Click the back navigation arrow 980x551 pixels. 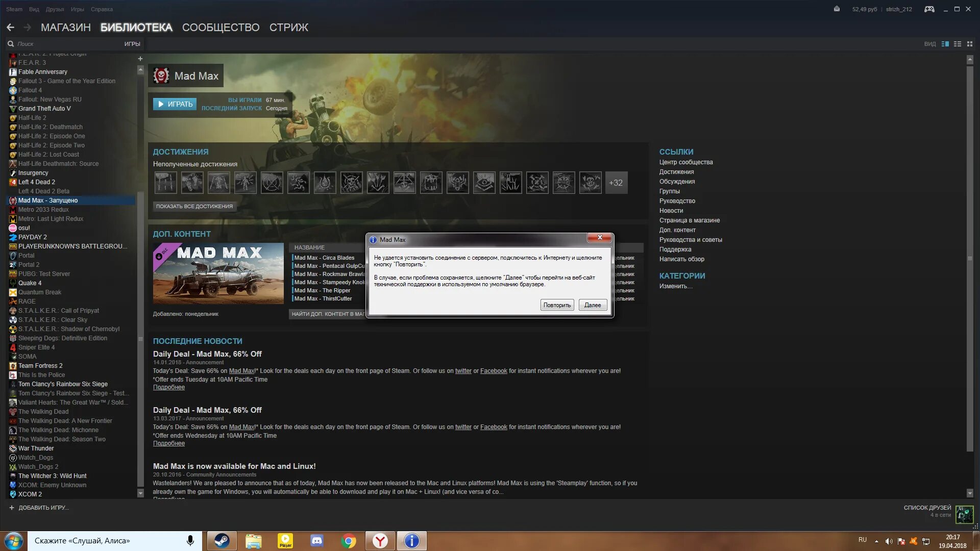pyautogui.click(x=10, y=28)
